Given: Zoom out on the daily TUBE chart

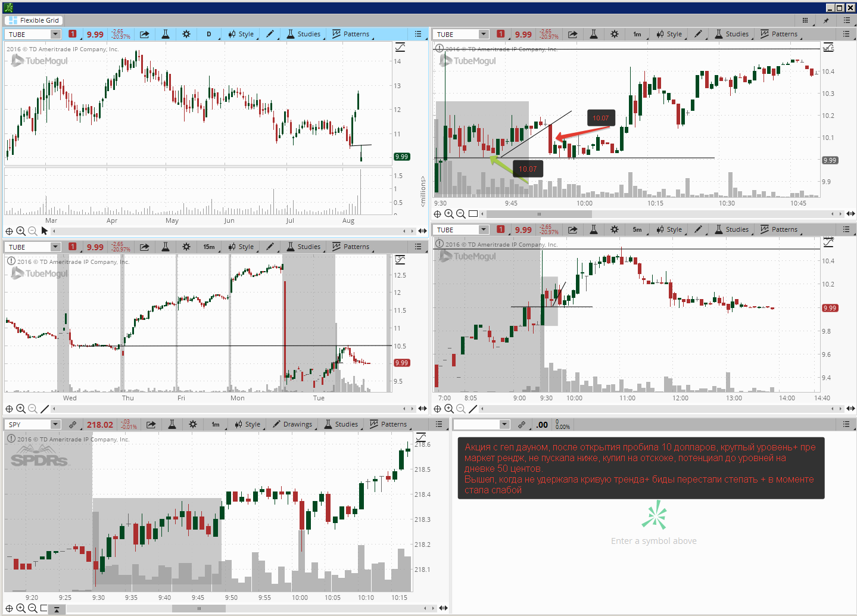Looking at the screenshot, I should pos(33,231).
